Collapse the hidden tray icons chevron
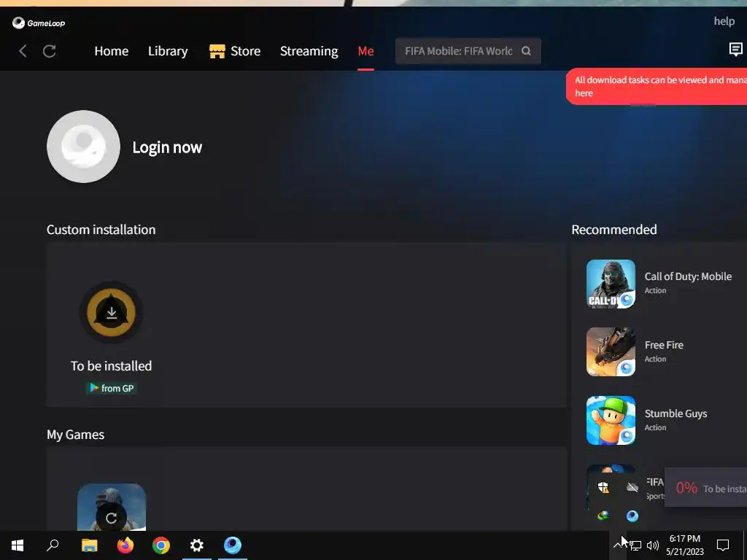 pos(618,545)
